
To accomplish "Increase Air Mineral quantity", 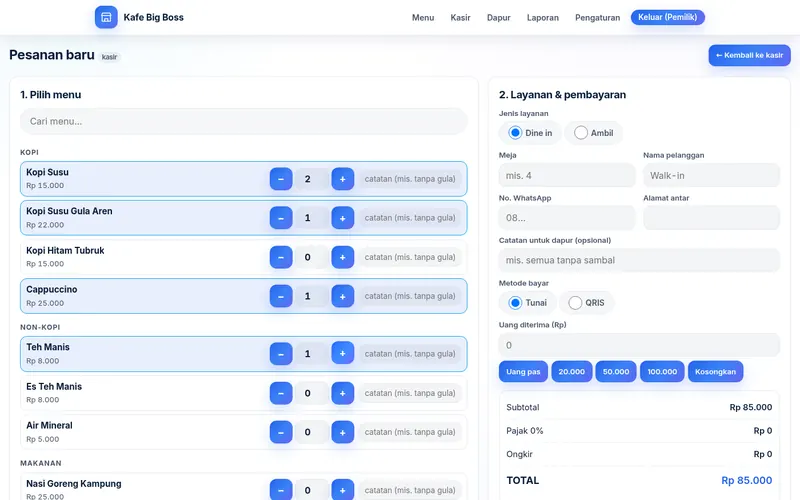I will 342,432.
